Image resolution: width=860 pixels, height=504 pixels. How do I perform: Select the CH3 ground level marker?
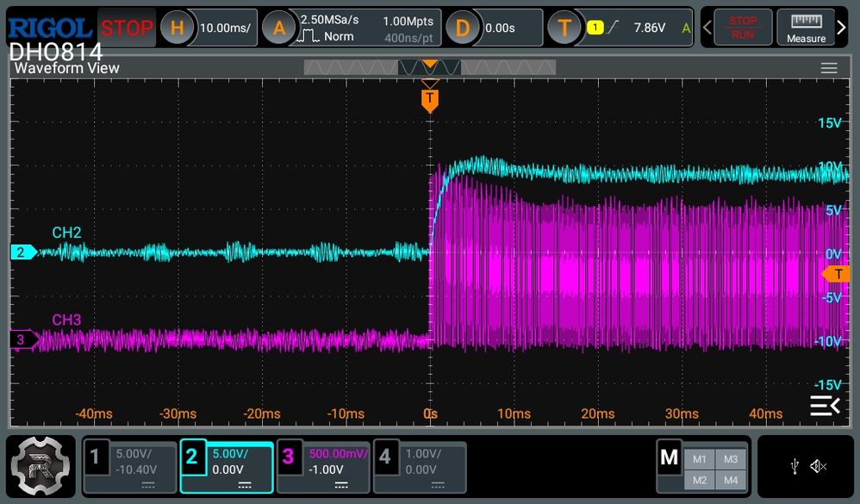tap(23, 339)
